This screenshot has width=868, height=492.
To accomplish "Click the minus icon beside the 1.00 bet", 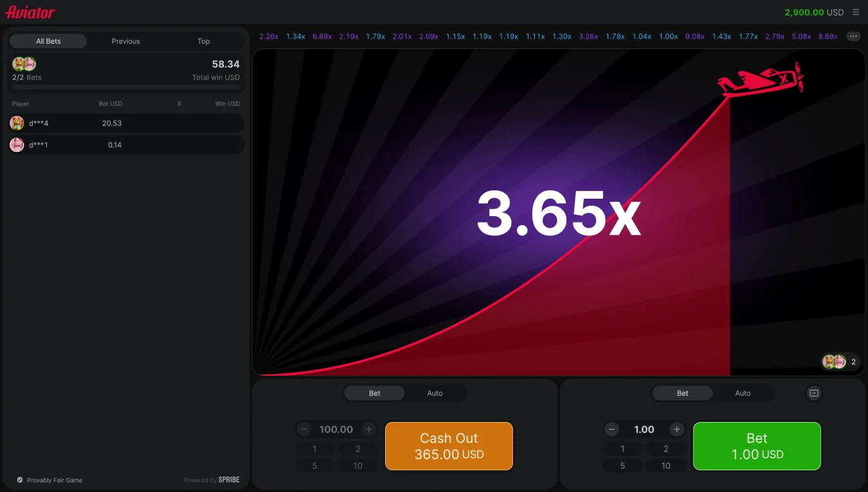I will (x=612, y=430).
